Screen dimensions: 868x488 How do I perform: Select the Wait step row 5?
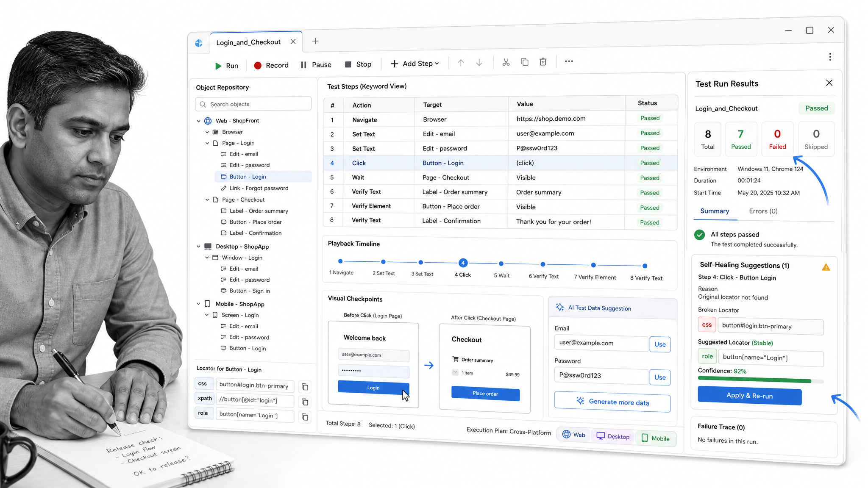coord(500,177)
